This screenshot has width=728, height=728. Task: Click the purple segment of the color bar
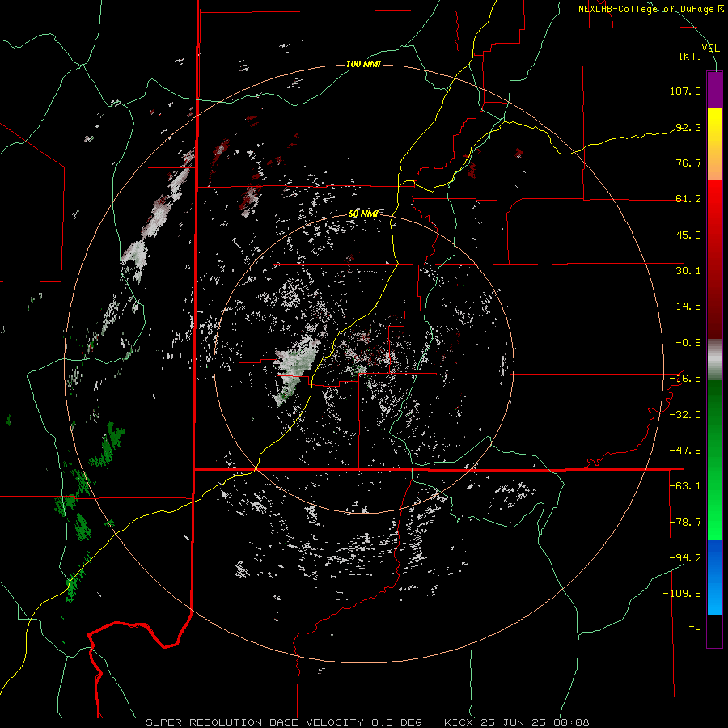click(x=714, y=90)
